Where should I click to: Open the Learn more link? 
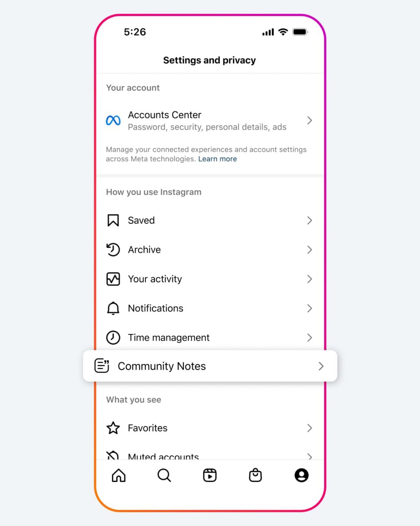pyautogui.click(x=217, y=159)
